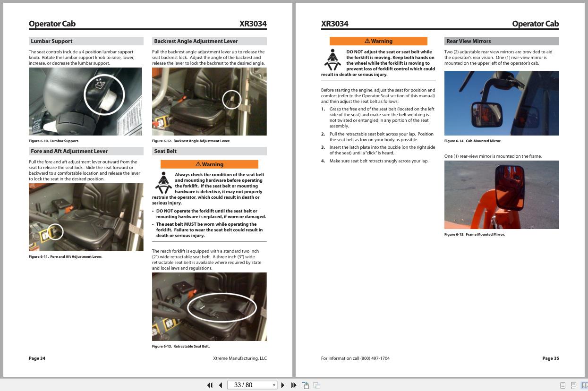
Task: Click the Figure 6-11 Fore and Aft Adjustment photo
Action: point(85,217)
